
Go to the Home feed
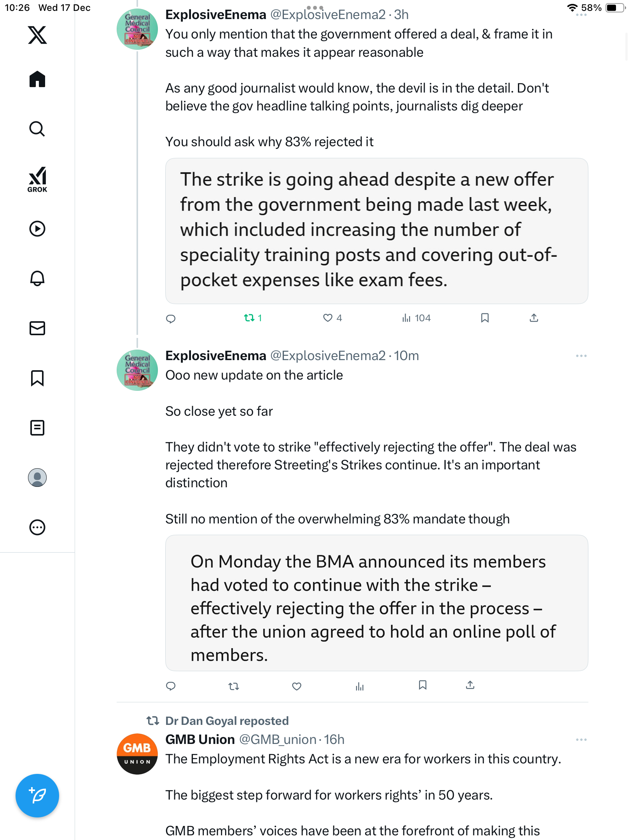tap(37, 79)
